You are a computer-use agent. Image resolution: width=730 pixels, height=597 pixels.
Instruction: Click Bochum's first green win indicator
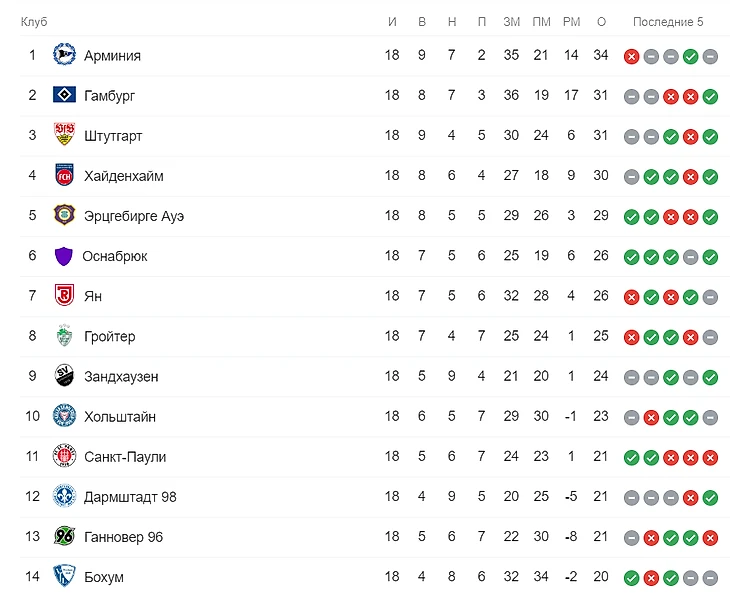(x=631, y=577)
